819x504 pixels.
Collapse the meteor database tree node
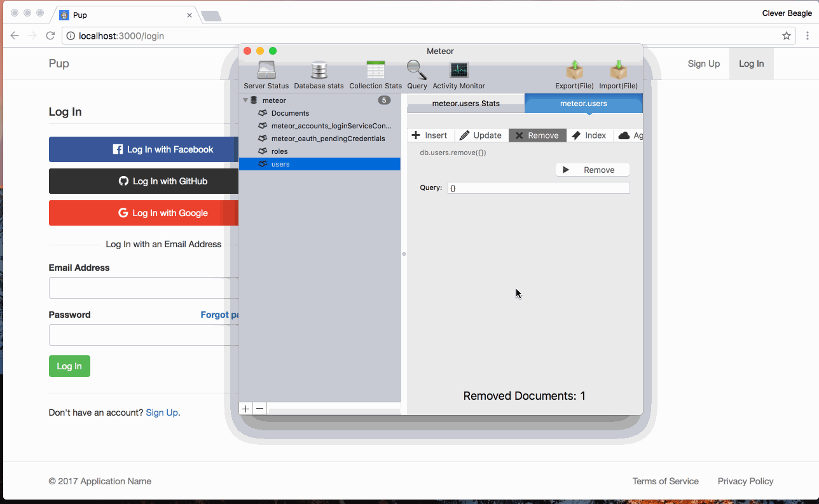tap(245, 100)
